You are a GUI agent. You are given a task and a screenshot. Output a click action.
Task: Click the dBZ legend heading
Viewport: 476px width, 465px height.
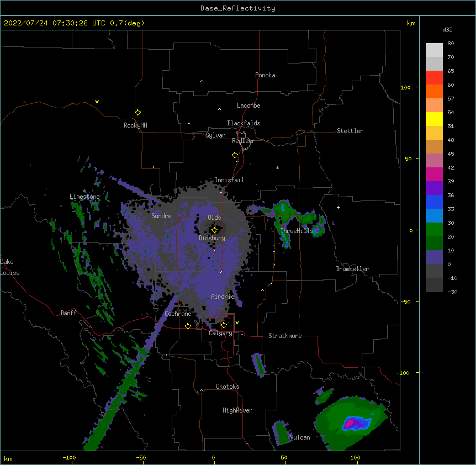tap(447, 29)
